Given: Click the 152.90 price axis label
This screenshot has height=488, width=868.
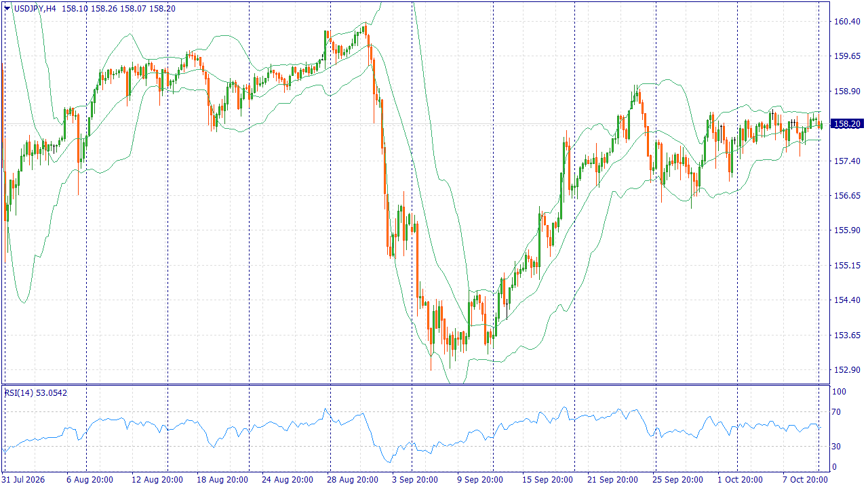Looking at the screenshot, I should (846, 369).
